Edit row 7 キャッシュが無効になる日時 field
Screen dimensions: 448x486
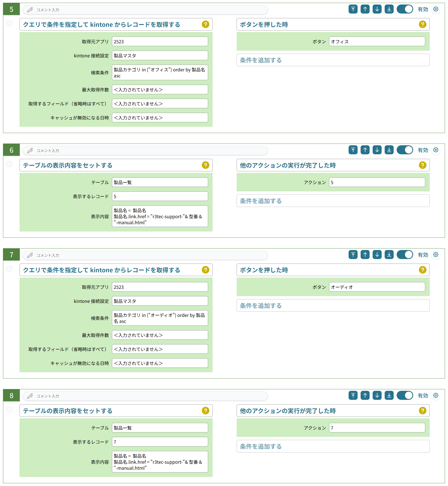(x=160, y=363)
